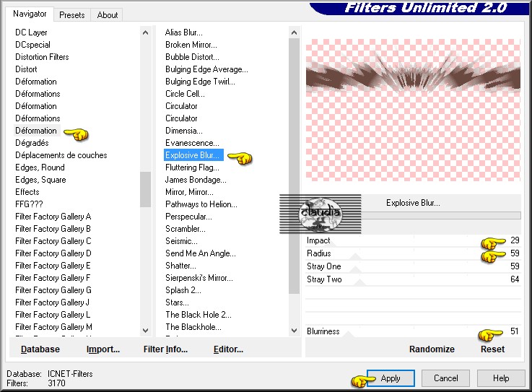Switch to the Presets tab
Screen dimensions: 532x392
point(72,15)
